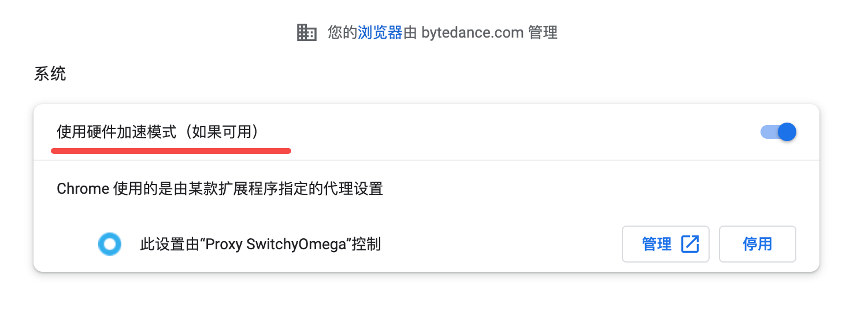Click the 使用硬件加速模式（如果可用）label

(157, 132)
